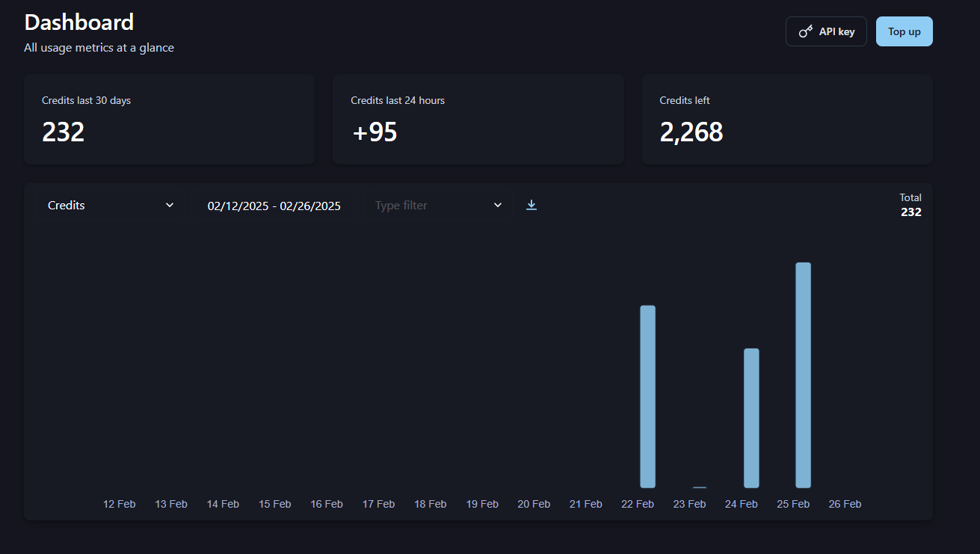
Task: Click the download chart data icon
Action: coord(531,205)
